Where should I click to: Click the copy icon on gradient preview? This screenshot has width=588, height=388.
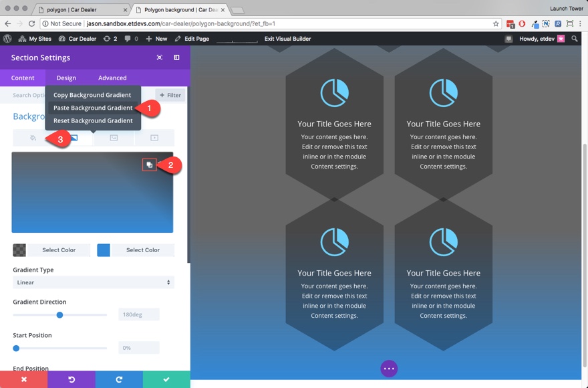[x=149, y=165]
